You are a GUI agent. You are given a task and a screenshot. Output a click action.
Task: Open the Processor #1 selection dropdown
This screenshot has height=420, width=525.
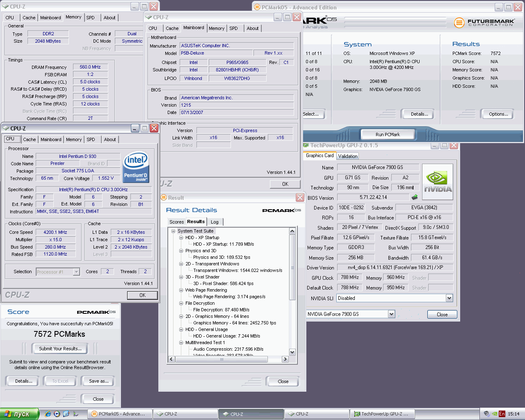point(76,272)
